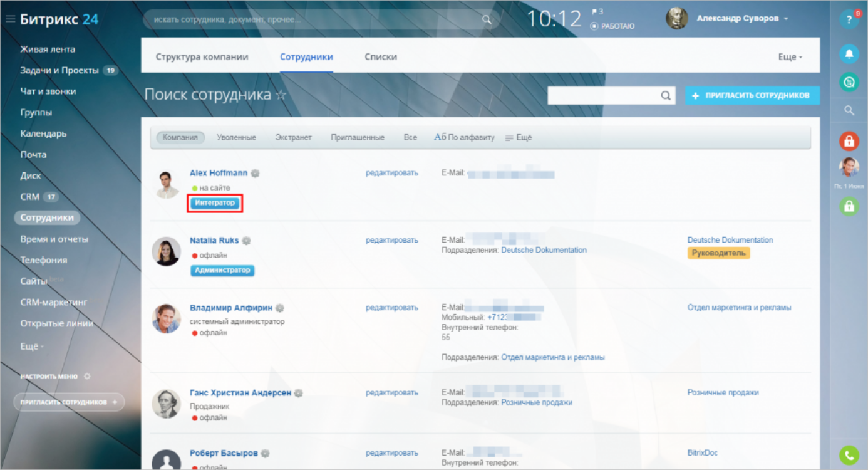Open the notifications bell icon
Viewport: 868px width, 470px height.
tap(849, 54)
